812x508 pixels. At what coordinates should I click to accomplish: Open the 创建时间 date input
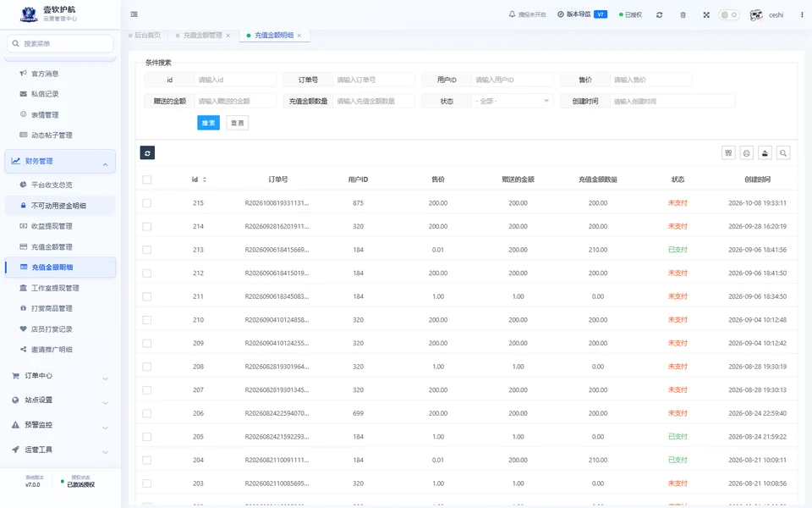point(672,101)
